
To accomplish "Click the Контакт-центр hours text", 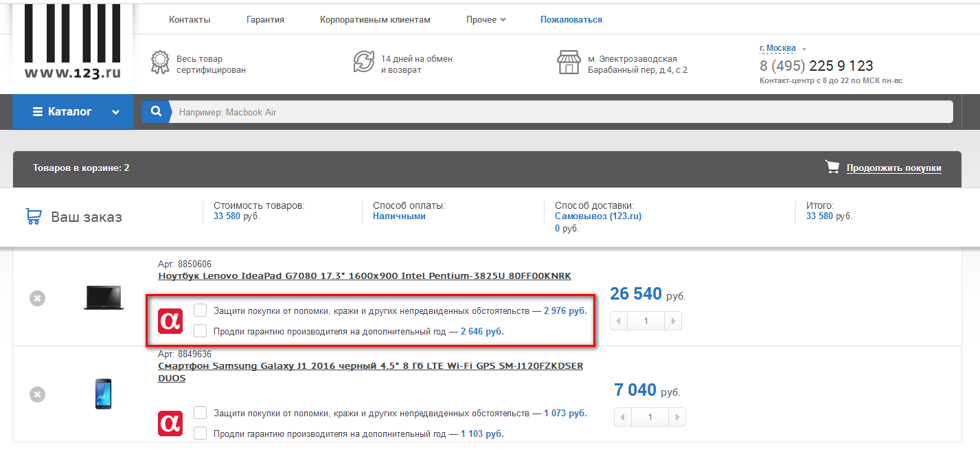I will (831, 80).
